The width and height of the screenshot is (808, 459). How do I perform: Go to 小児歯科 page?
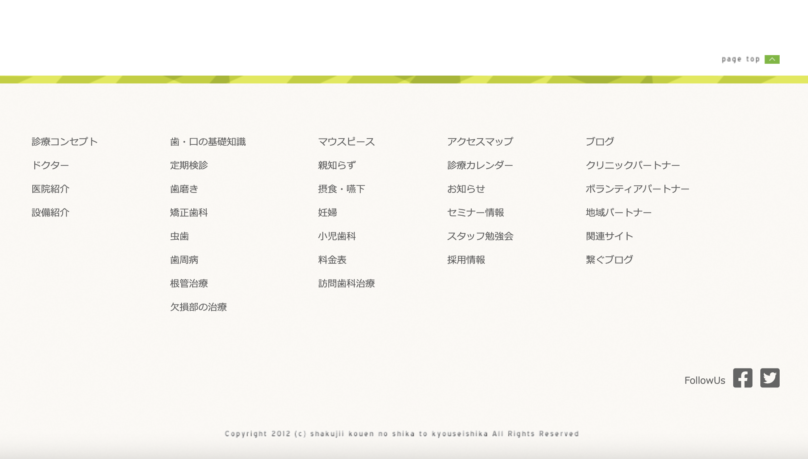(336, 236)
